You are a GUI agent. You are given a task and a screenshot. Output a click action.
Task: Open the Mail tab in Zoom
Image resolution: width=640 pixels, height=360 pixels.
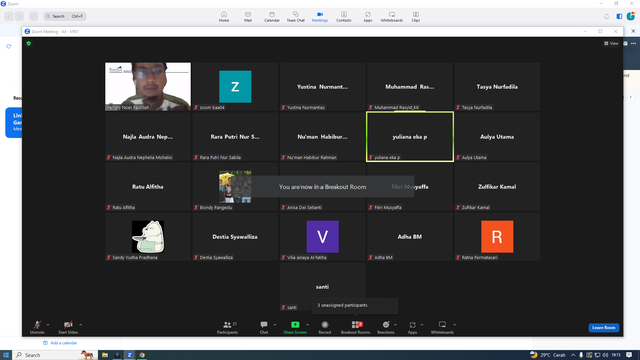248,17
